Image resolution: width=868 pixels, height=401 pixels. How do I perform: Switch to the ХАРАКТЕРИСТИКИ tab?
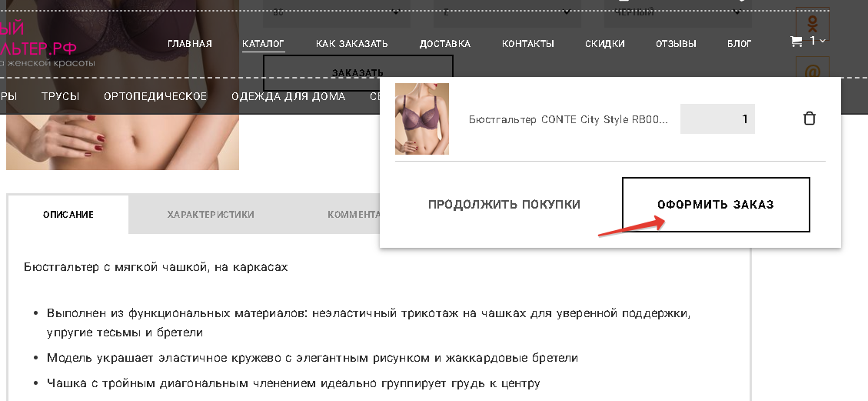pos(211,215)
